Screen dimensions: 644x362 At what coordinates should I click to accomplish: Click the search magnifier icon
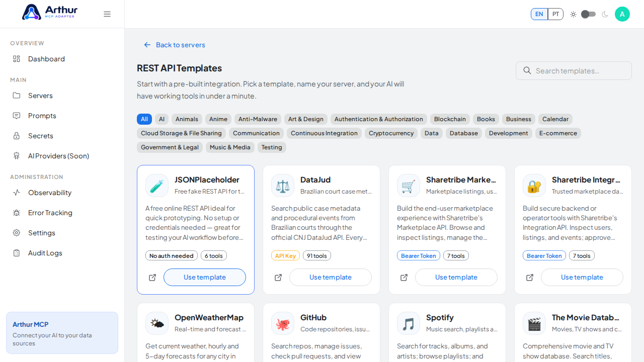527,70
